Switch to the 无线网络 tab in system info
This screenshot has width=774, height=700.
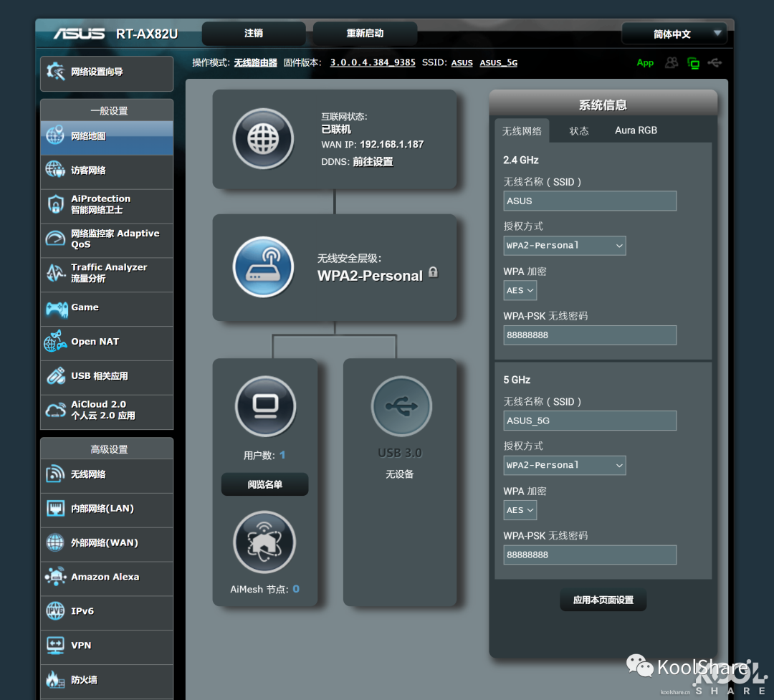pyautogui.click(x=522, y=131)
